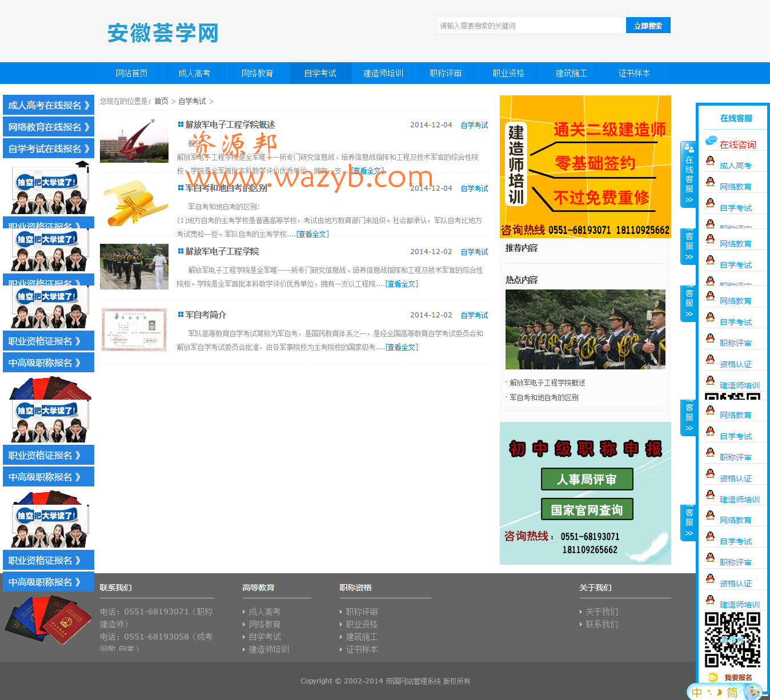Click the 我要报名 link at the panel bottom
The height and width of the screenshot is (700, 770).
pyautogui.click(x=738, y=678)
